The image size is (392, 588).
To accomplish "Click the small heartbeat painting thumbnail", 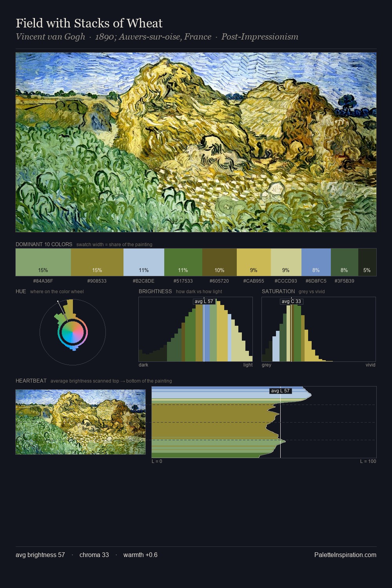I will [x=80, y=422].
